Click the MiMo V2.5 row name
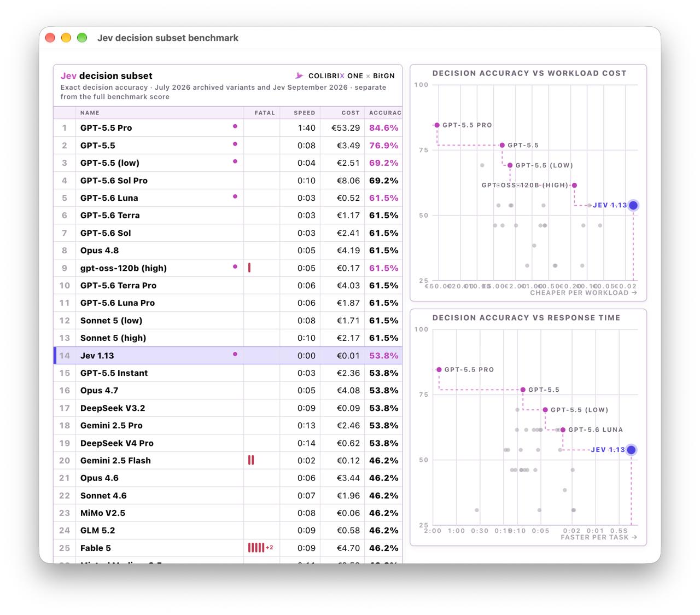The height and width of the screenshot is (615, 700). pos(103,513)
